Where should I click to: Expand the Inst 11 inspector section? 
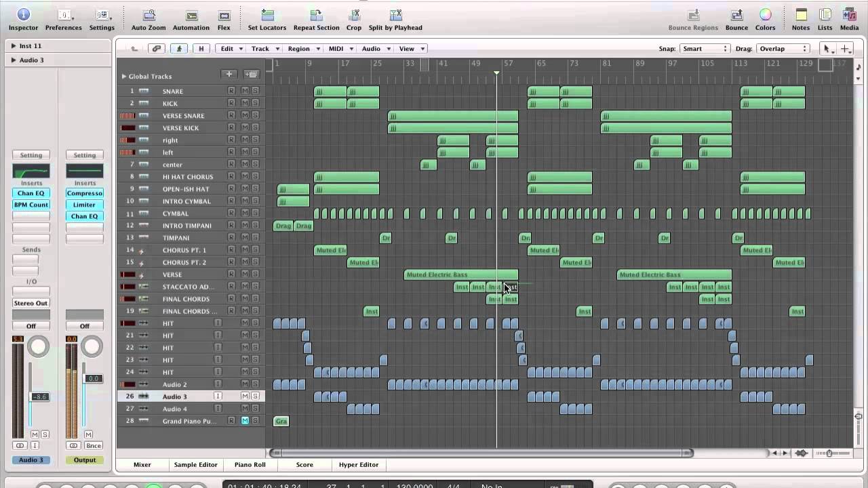[x=14, y=45]
